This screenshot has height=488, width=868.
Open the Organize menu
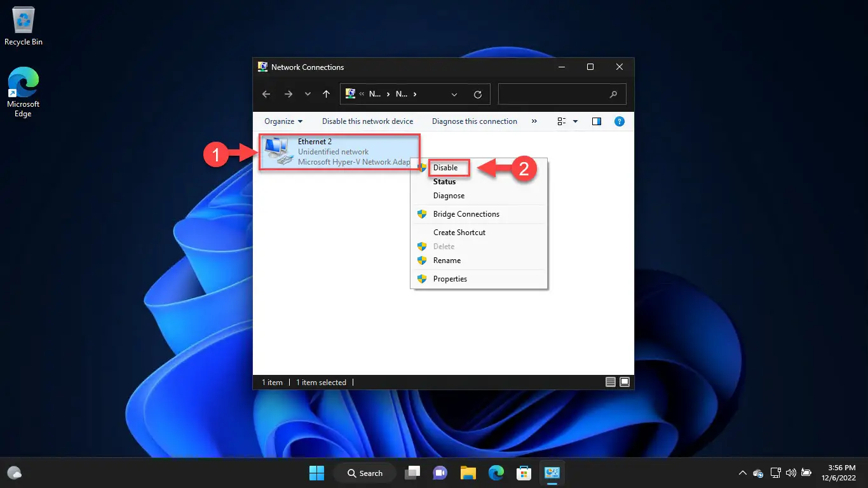point(283,121)
